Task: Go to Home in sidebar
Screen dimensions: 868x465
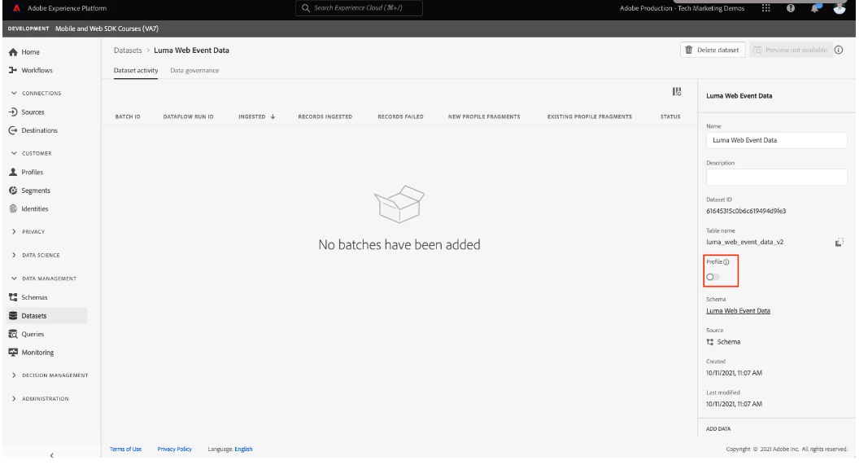Action: pos(30,52)
